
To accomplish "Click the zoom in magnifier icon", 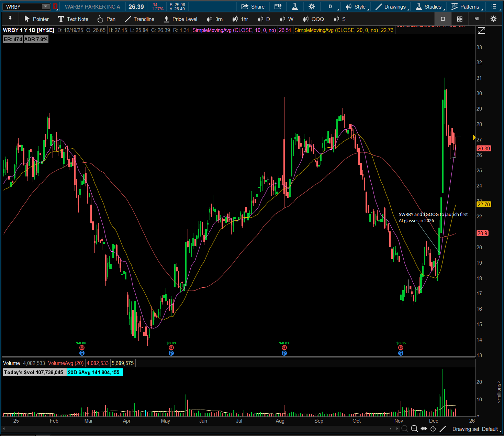I will (414, 429).
